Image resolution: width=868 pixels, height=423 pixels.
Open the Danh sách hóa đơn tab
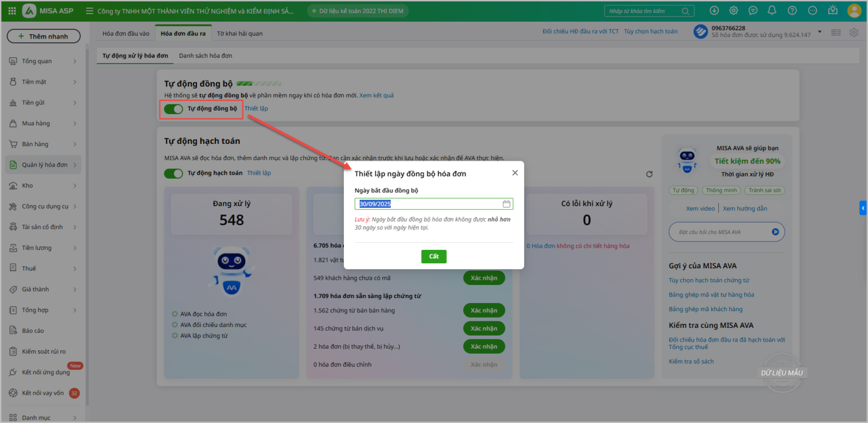[x=206, y=56]
